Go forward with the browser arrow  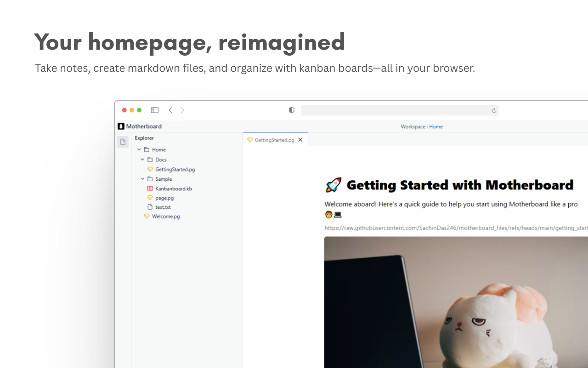(x=182, y=110)
